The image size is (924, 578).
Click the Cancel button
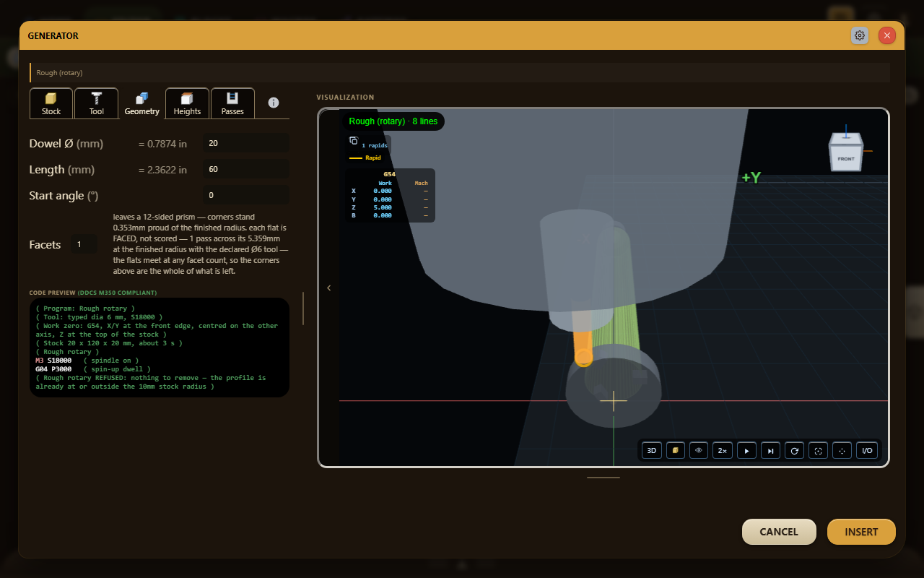tap(779, 532)
